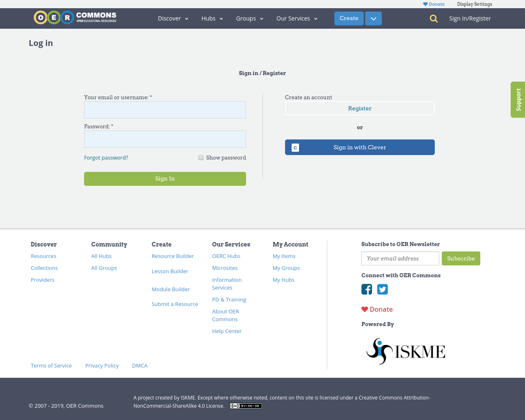Click the Donate heart link in footer

coord(377,309)
